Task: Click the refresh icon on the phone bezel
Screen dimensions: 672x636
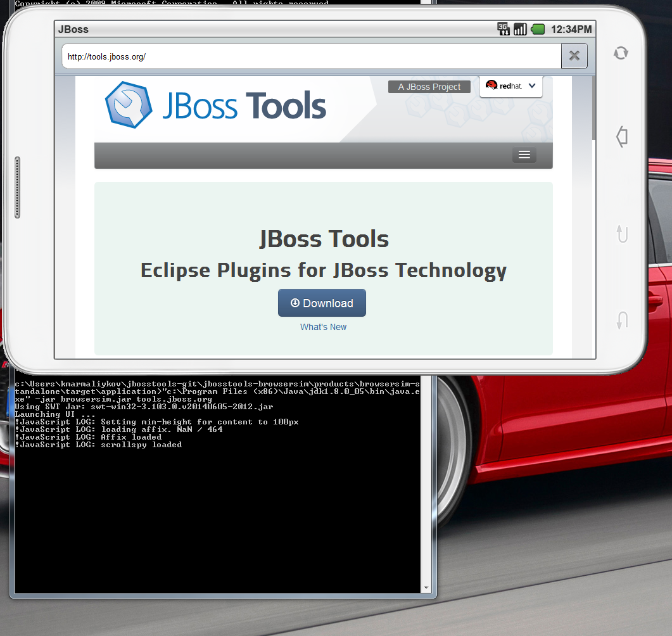Action: tap(621, 53)
